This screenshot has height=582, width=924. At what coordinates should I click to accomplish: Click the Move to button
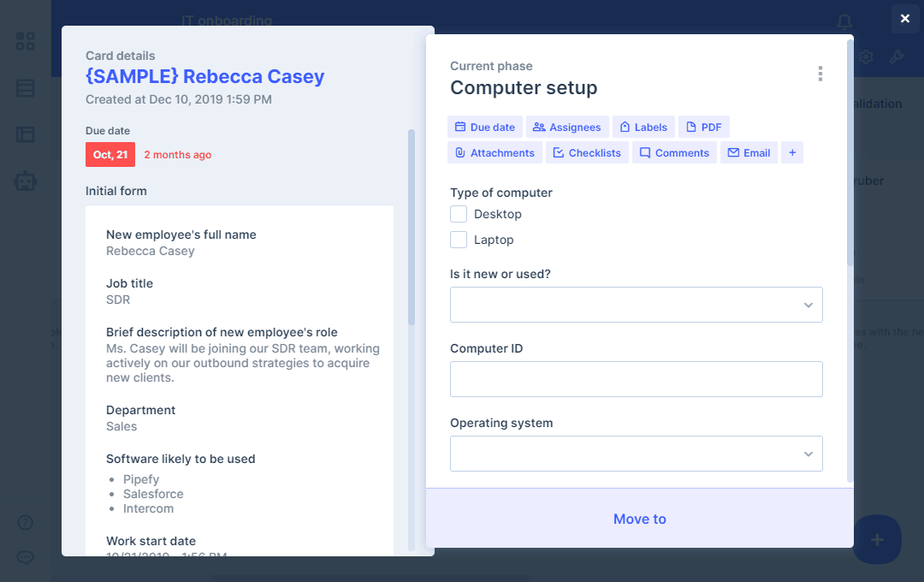[639, 519]
